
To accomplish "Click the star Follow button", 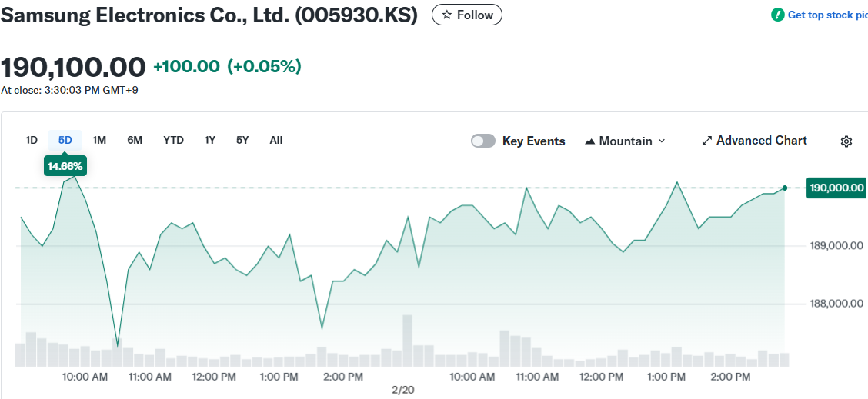I will (x=466, y=15).
